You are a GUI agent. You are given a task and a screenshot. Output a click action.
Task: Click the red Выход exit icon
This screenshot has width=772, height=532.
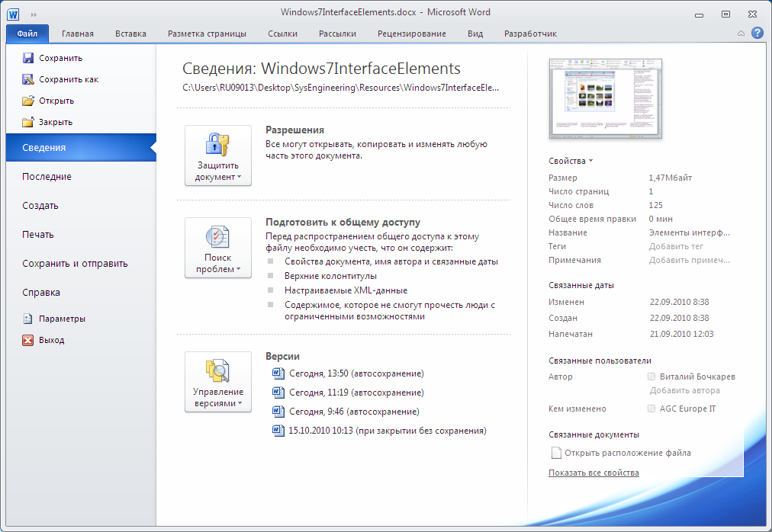[28, 340]
